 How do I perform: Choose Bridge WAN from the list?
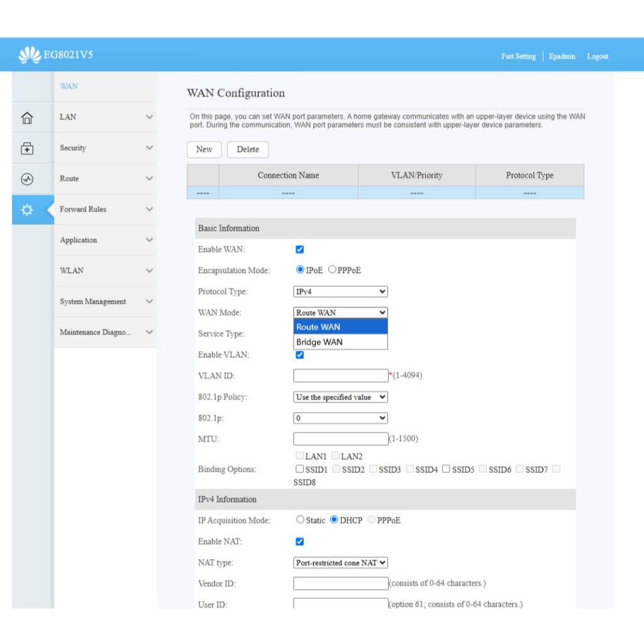click(x=340, y=342)
